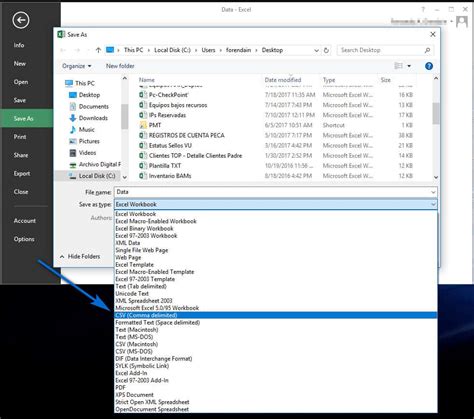Open Videos in navigation pane

(x=82, y=153)
